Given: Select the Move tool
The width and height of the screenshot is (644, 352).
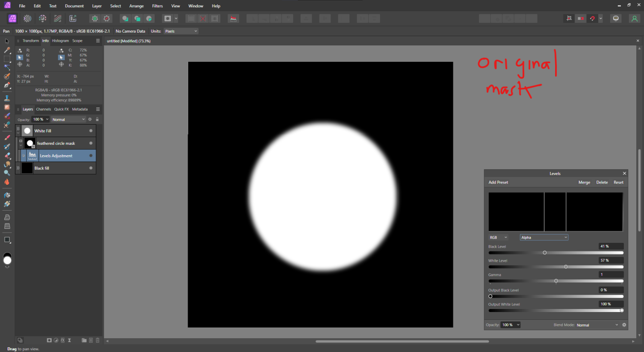Looking at the screenshot, I should pos(6,41).
